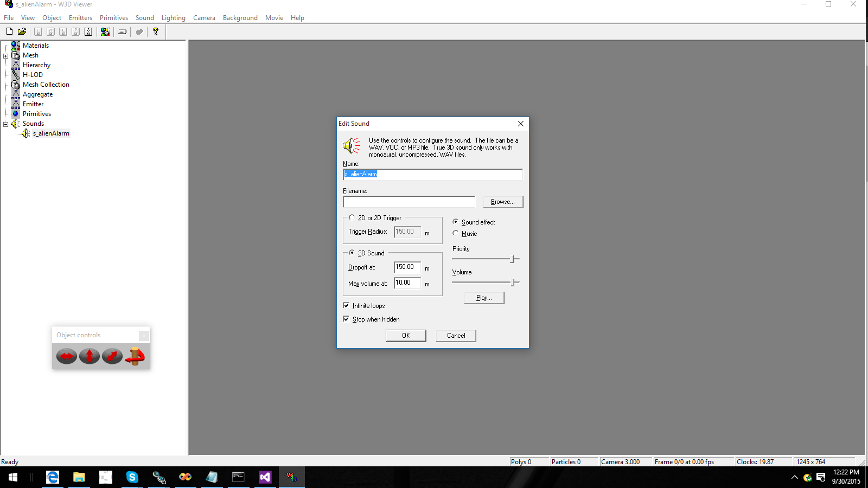Open Visual Studio from the taskbar
Viewport: 868px width, 488px height.
pos(265,477)
